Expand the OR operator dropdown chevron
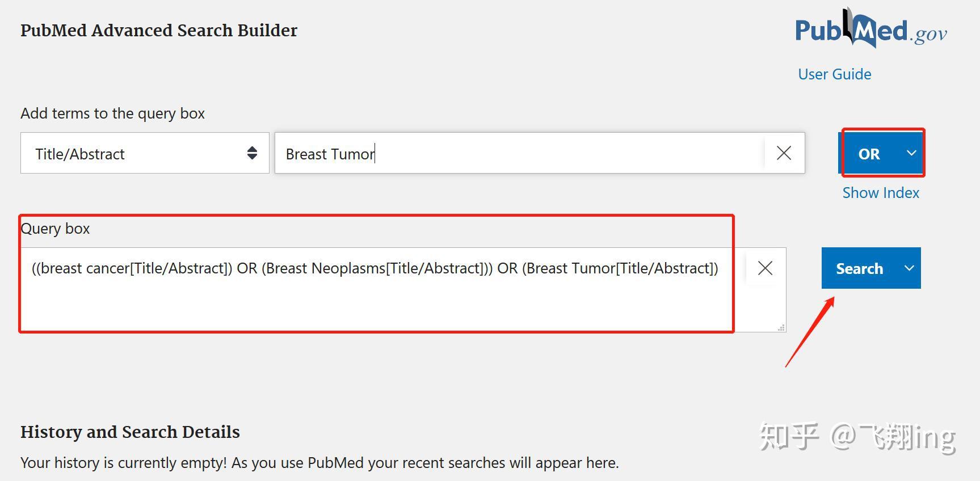Screen dimensions: 980x481 click(x=911, y=153)
